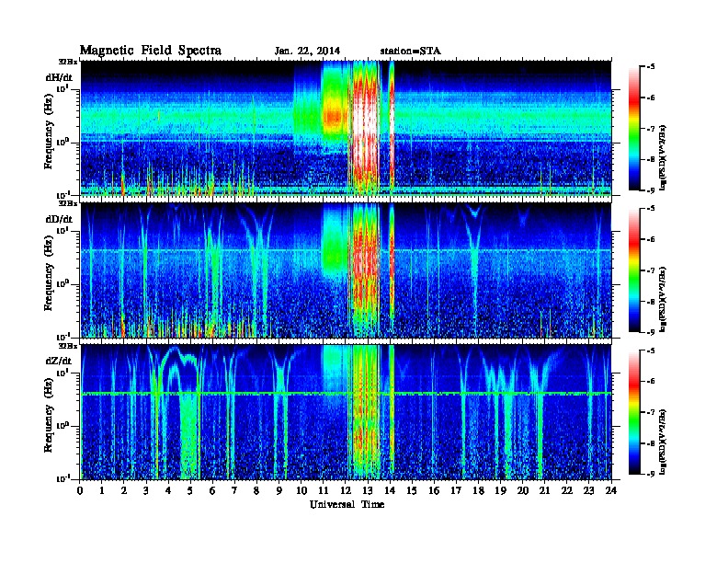This screenshot has height=563, width=728.
Task: Click the "dH/dt" panel label
Action: click(59, 77)
